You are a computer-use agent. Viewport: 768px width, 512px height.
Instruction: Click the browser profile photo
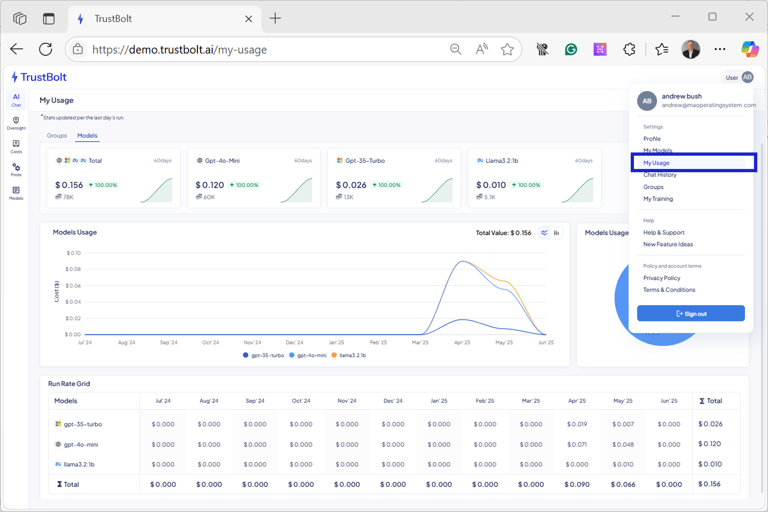point(691,49)
